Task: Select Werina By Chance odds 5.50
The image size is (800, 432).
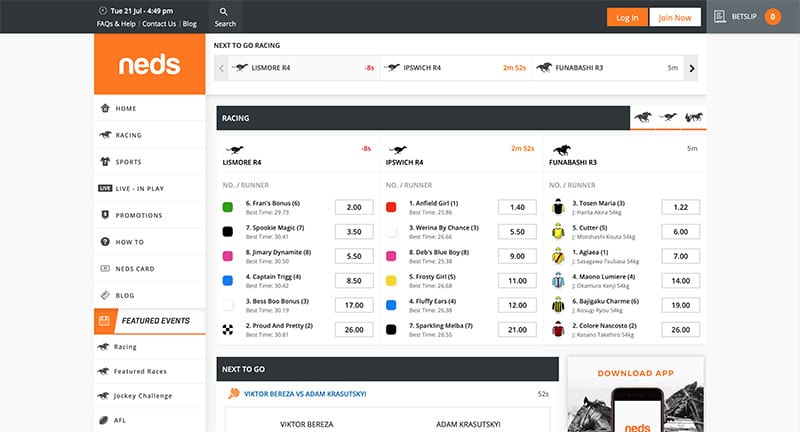Action: pos(517,232)
